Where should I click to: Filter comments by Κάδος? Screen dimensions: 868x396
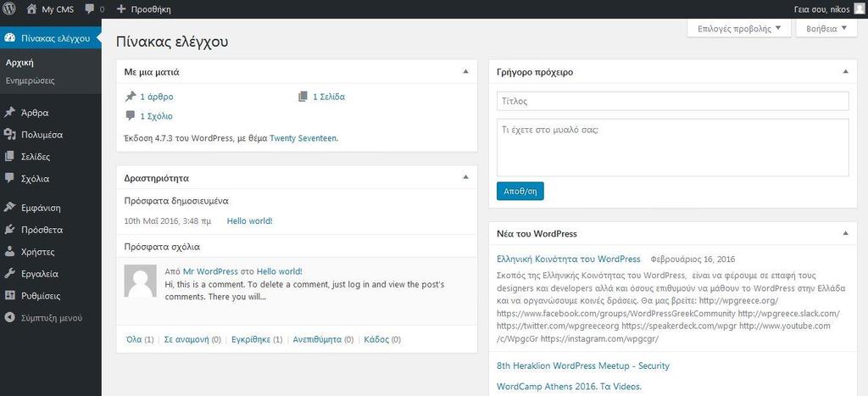pyautogui.click(x=376, y=339)
